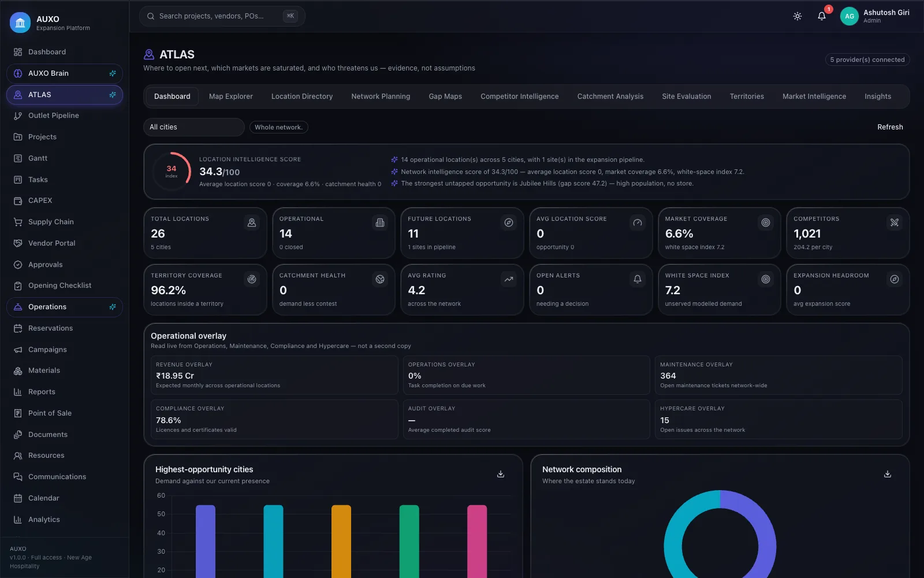The width and height of the screenshot is (924, 578).
Task: Open Tasks in sidebar
Action: pos(65,180)
